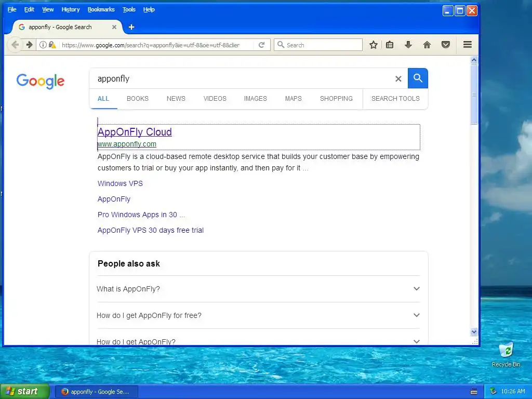Click the apponfly Google Search taskbar button
The image size is (532, 399).
(96, 392)
